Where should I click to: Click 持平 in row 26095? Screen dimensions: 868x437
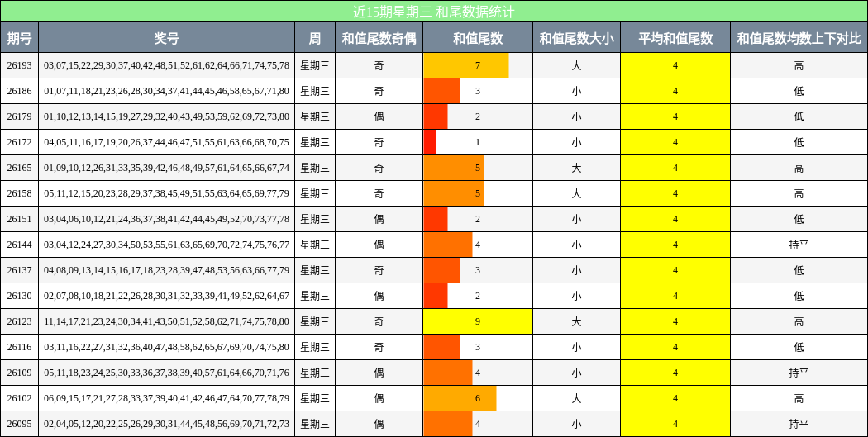799,424
